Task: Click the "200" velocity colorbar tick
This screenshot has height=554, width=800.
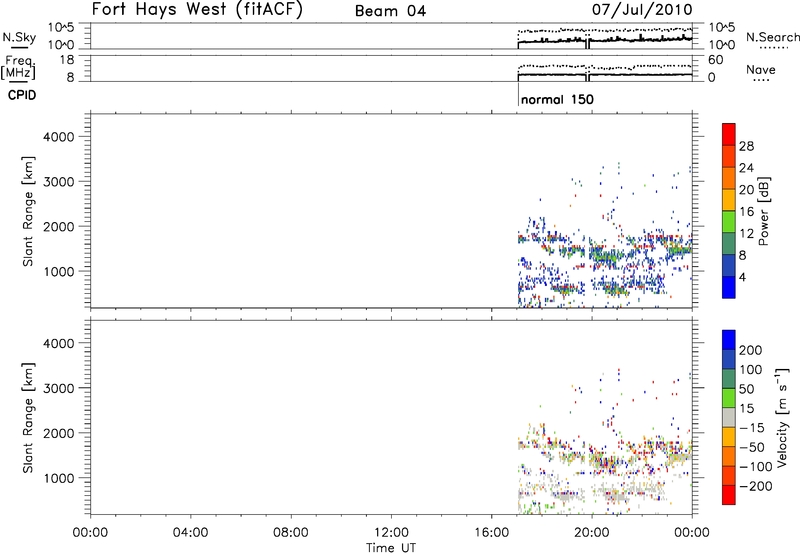Action: (751, 350)
